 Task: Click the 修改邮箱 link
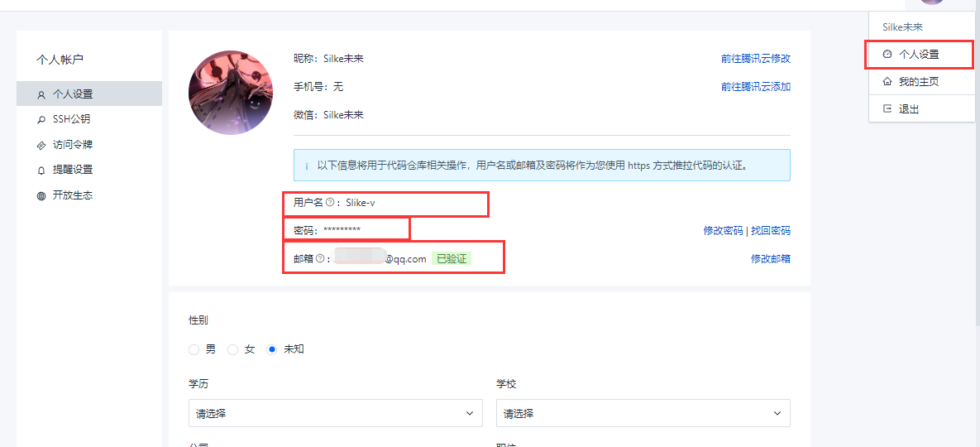[x=771, y=259]
